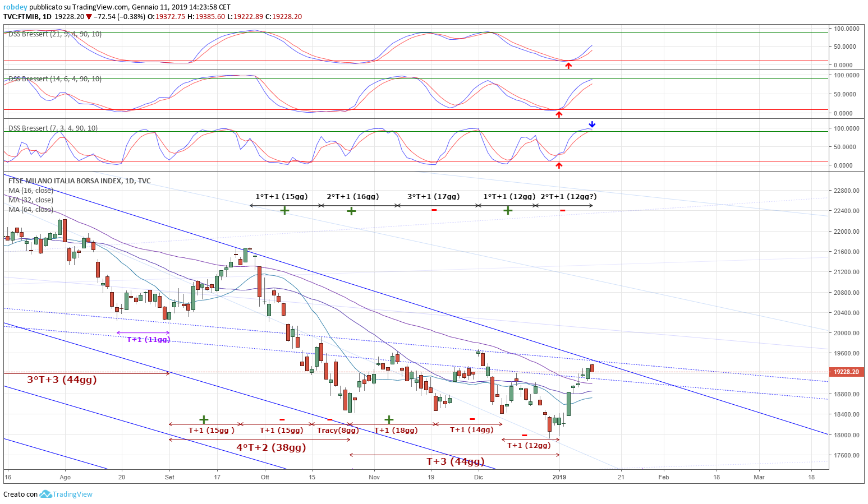This screenshot has height=504, width=868.
Task: Click the TradingView cloud logo icon
Action: point(45,494)
